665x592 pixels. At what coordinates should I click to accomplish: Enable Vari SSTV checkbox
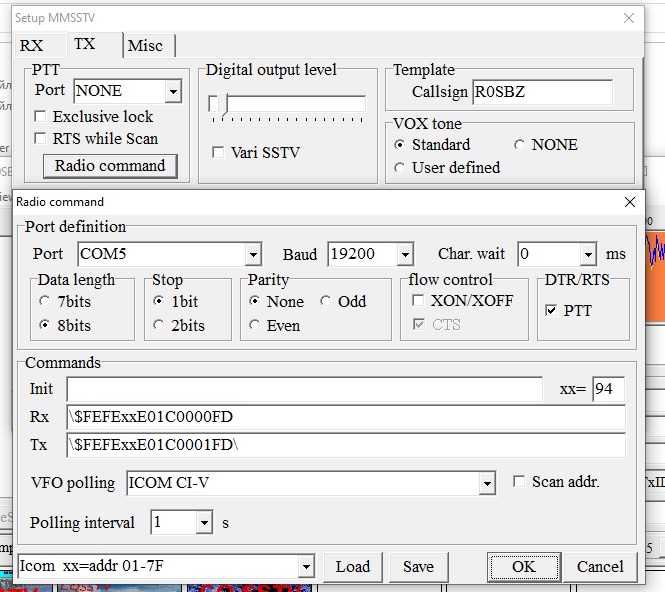[218, 153]
